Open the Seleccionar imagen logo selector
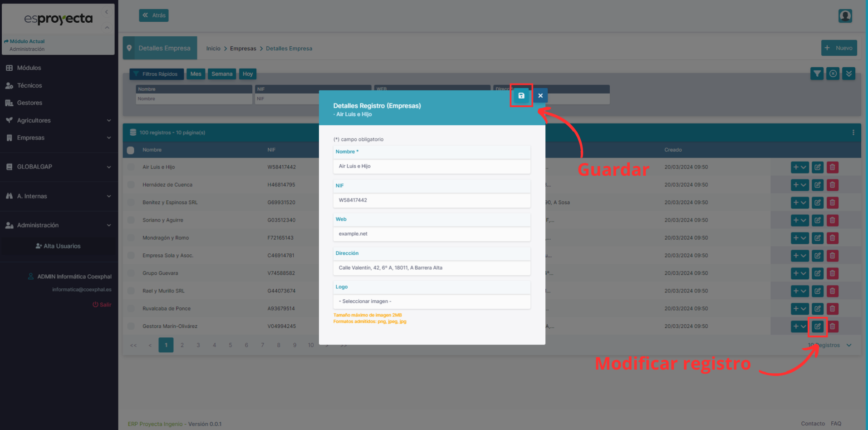Image resolution: width=868 pixels, height=430 pixels. [431, 301]
